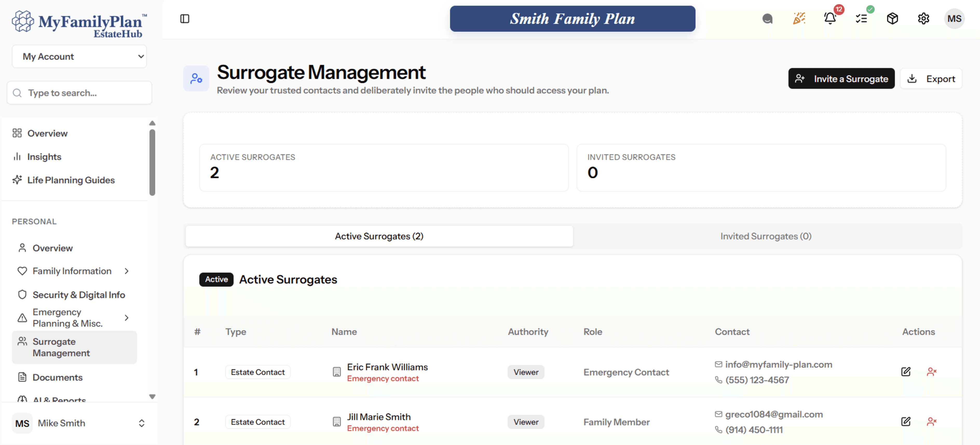Click the Name column header
This screenshot has height=445, width=980.
pos(344,332)
